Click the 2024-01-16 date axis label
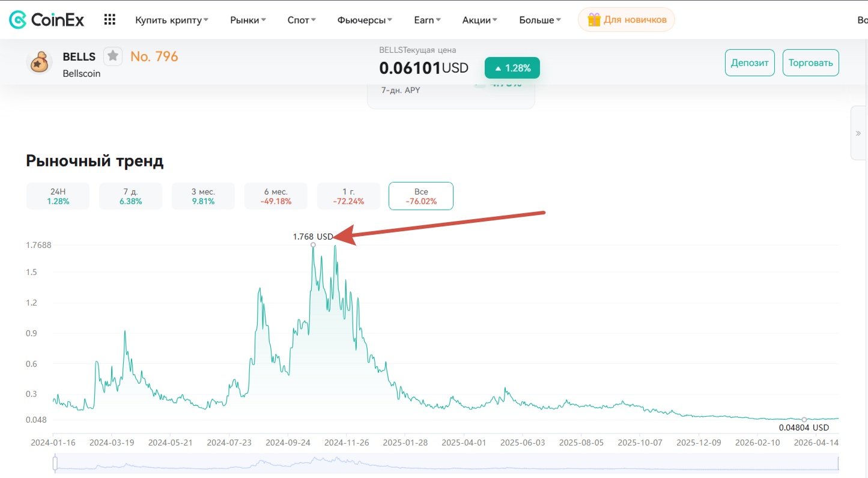The image size is (868, 478). click(x=53, y=443)
